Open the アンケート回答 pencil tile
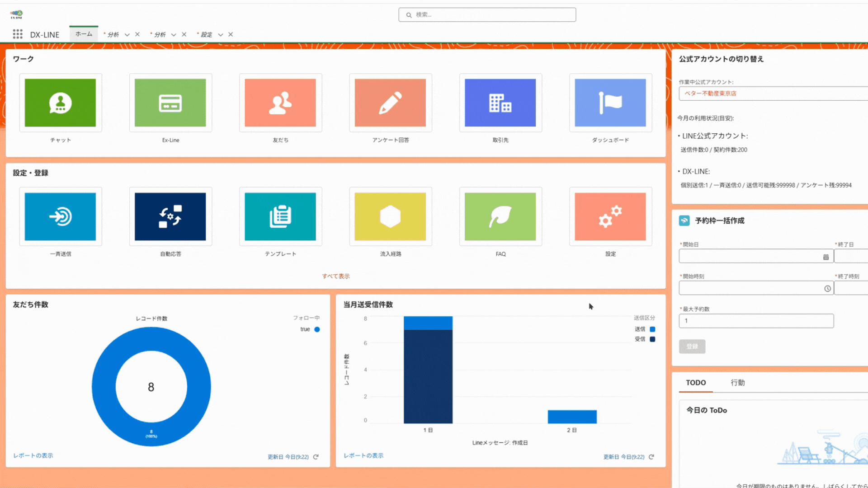This screenshot has height=488, width=868. pyautogui.click(x=390, y=103)
